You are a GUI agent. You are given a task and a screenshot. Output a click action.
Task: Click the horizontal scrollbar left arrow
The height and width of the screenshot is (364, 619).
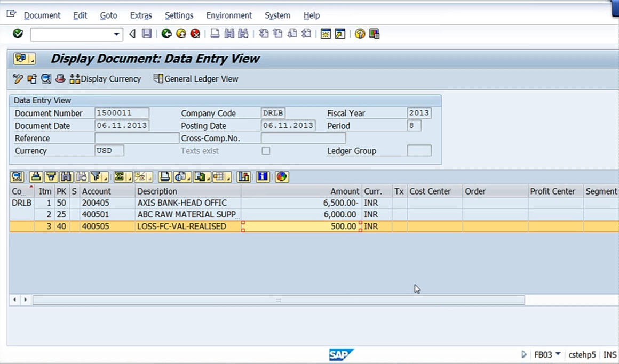pos(14,300)
